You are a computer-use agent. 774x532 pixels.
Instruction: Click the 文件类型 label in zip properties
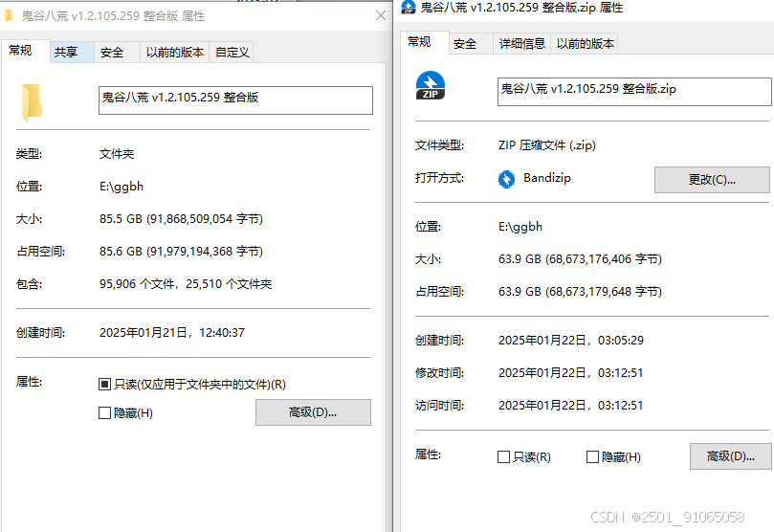pos(439,145)
